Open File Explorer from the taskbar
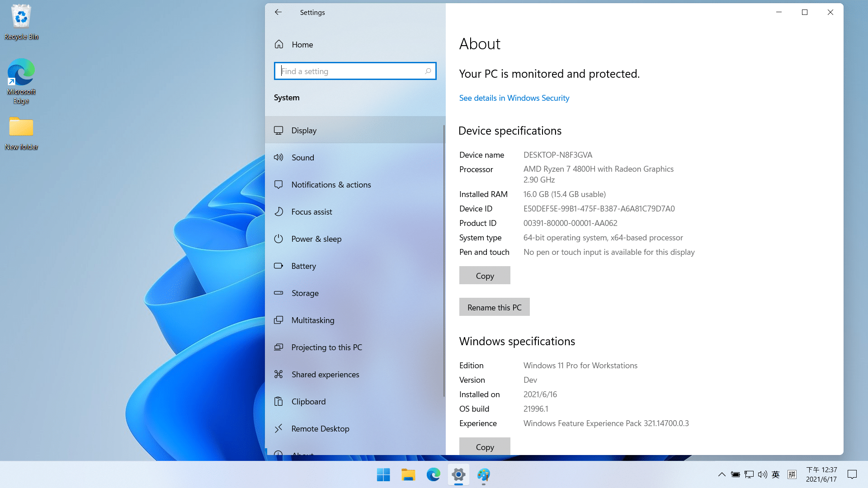This screenshot has height=488, width=868. coord(408,474)
